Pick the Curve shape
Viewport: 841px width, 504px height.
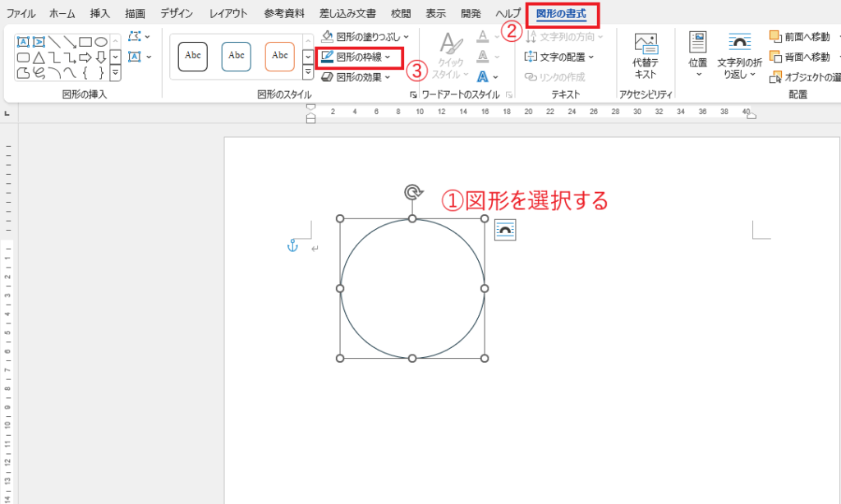[70, 73]
